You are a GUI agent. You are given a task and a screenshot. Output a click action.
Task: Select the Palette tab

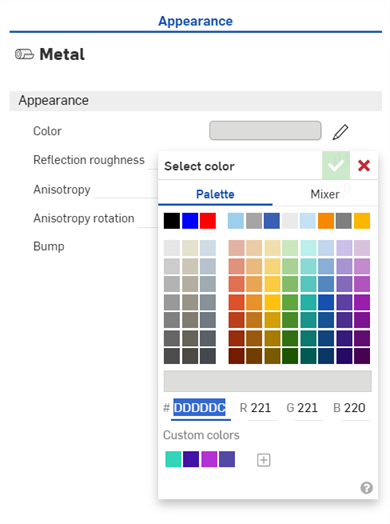pos(215,194)
